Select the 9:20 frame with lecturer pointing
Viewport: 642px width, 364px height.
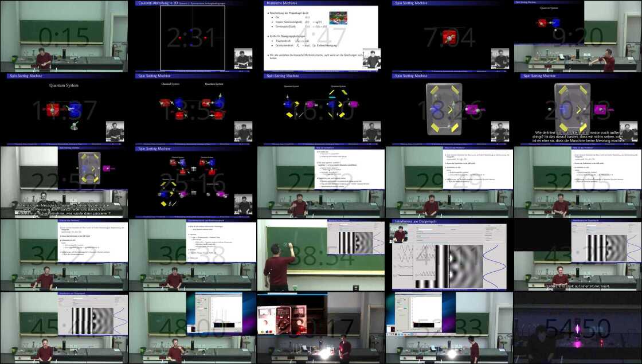coord(577,36)
